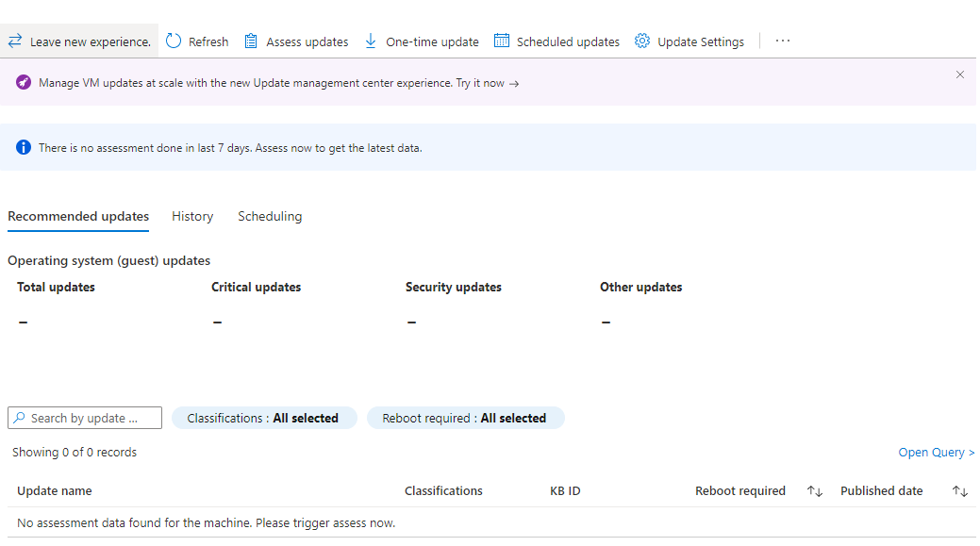Image resolution: width=980 pixels, height=546 pixels.
Task: Click the Update Settings gear icon
Action: pyautogui.click(x=642, y=41)
